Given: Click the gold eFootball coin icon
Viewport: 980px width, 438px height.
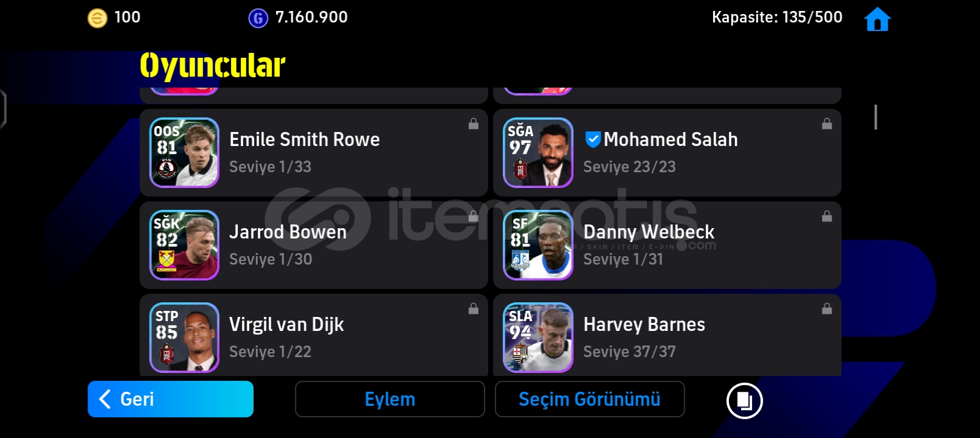Looking at the screenshot, I should tap(97, 18).
